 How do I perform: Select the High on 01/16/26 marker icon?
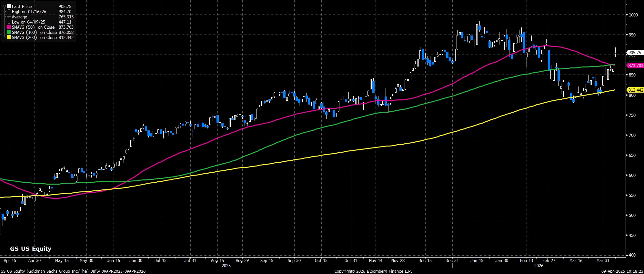pos(9,12)
